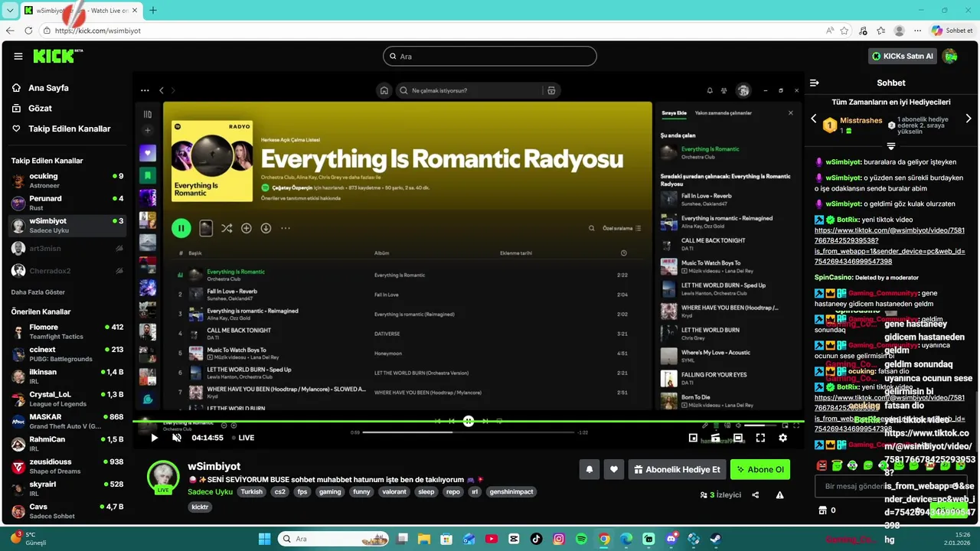Report the stream with warning triangle icon
Viewport: 980px width, 551px height.
pyautogui.click(x=779, y=495)
